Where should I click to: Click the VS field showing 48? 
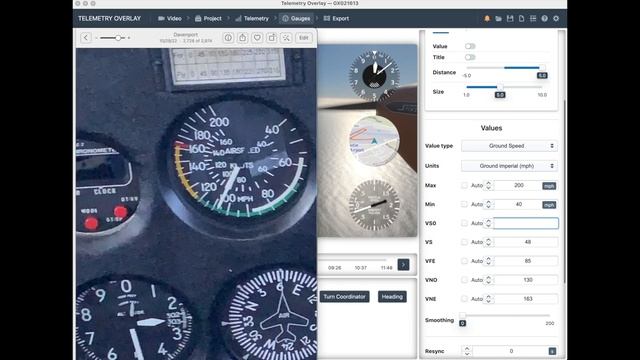(x=526, y=242)
